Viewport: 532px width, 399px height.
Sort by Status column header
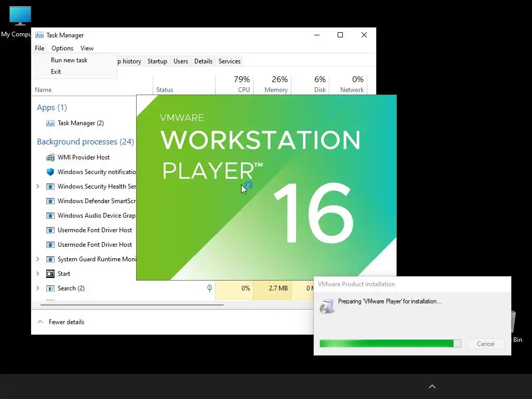point(165,90)
